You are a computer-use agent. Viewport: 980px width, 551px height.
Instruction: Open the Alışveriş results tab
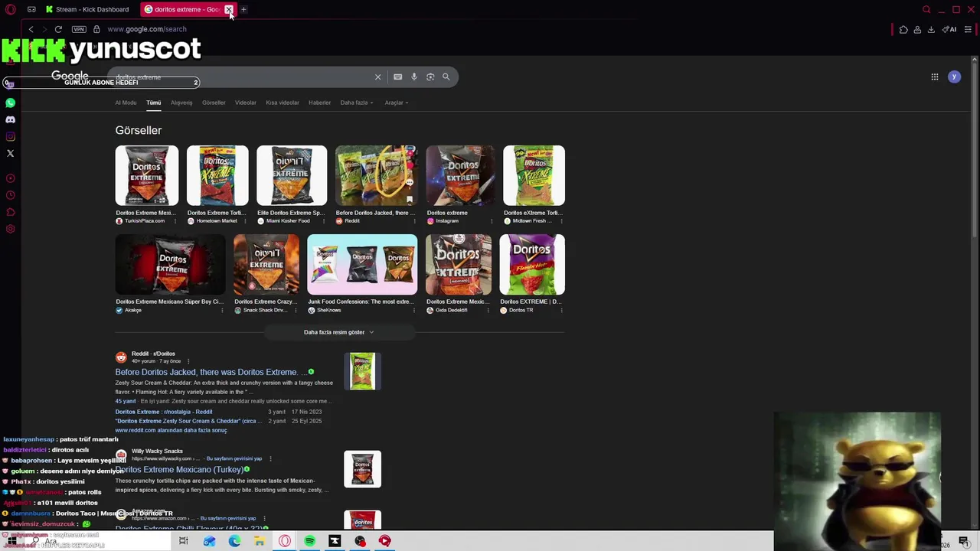(x=181, y=103)
